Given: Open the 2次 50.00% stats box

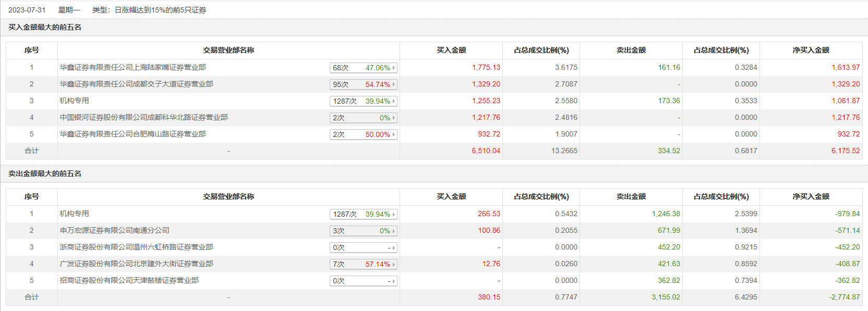Looking at the screenshot, I should tap(364, 134).
